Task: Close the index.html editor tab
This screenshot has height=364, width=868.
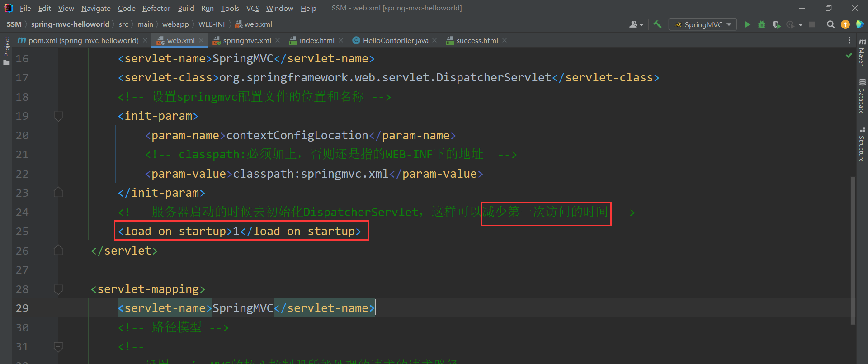Action: 341,40
